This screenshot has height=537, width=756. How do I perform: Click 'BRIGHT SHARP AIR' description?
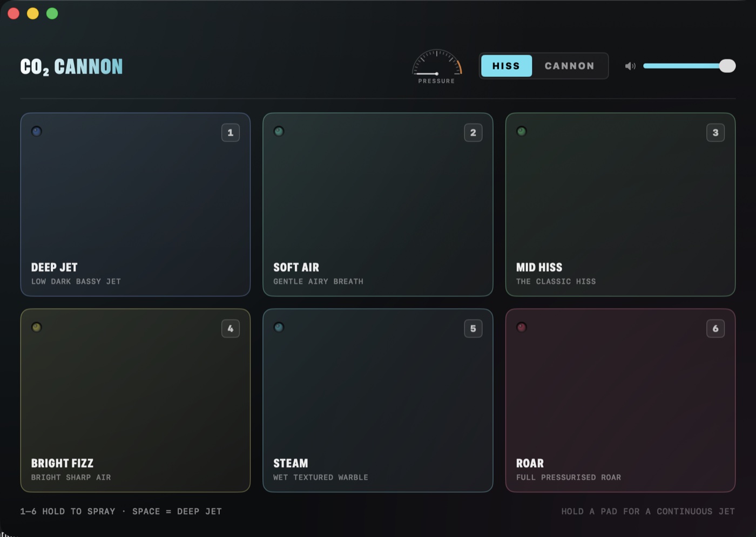tap(71, 477)
